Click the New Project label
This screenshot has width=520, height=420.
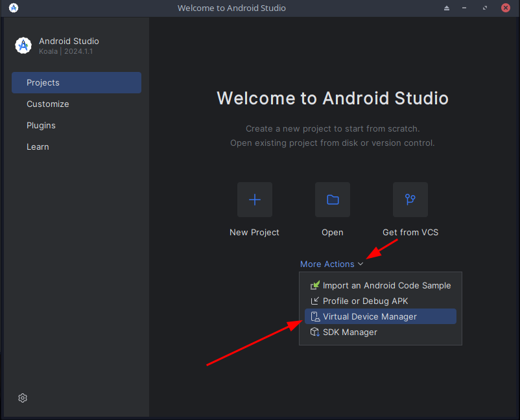(254, 233)
